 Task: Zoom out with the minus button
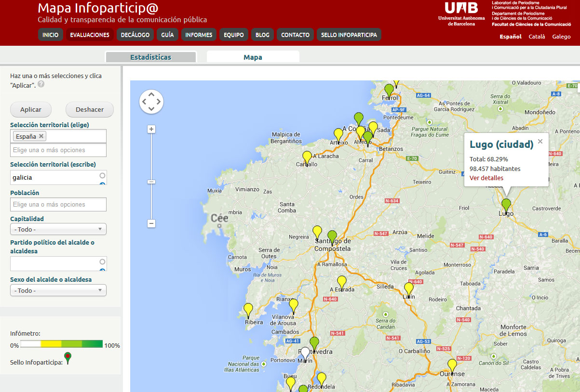click(151, 223)
